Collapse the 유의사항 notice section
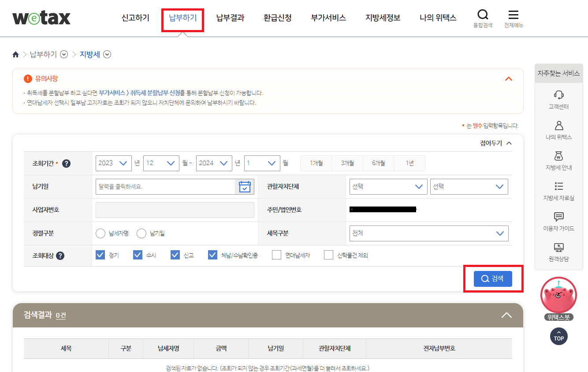The height and width of the screenshot is (372, 588). click(509, 79)
